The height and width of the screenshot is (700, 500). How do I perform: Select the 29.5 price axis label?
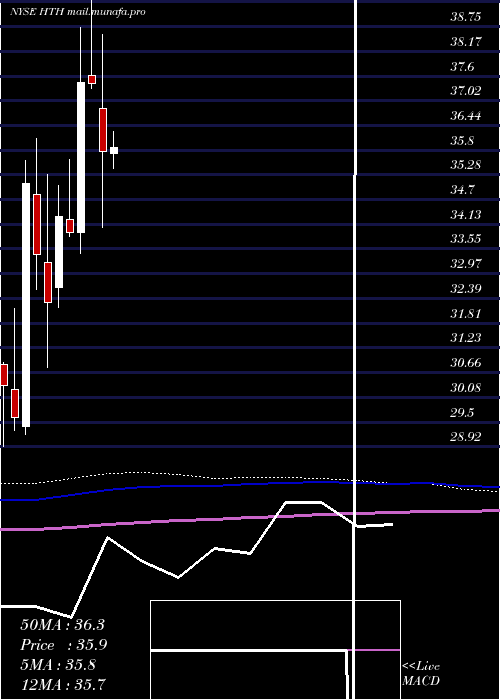462,412
